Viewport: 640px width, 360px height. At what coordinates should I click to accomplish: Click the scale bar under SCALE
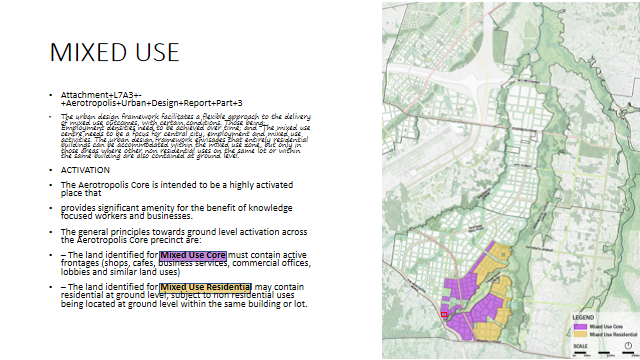pos(605,353)
